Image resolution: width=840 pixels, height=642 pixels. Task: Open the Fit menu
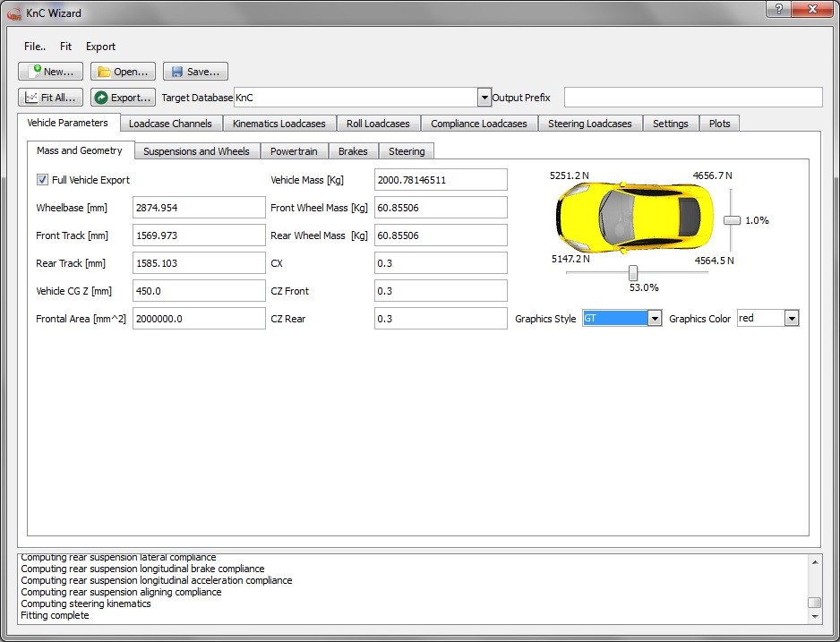pyautogui.click(x=65, y=47)
